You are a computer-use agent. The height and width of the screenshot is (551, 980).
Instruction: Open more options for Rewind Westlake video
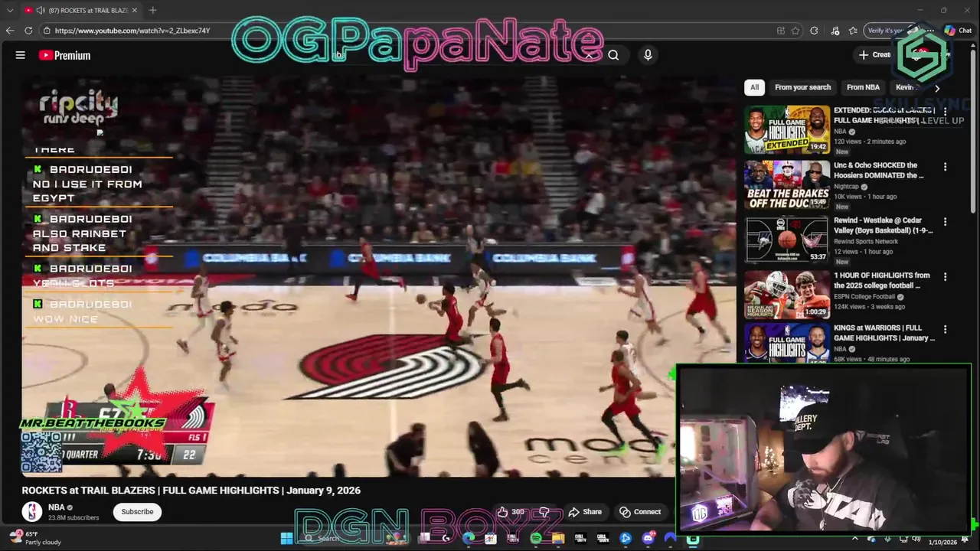click(945, 222)
